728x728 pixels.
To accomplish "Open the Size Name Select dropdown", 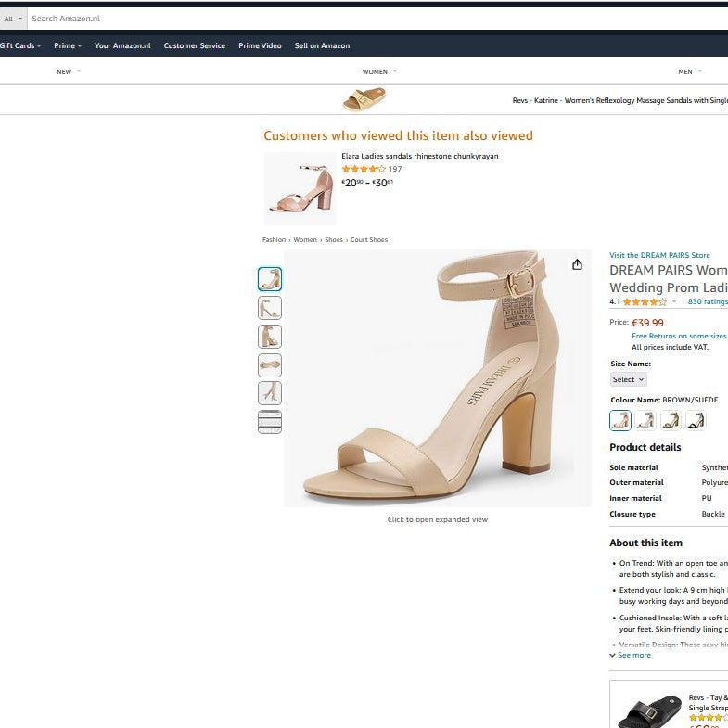I will point(628,379).
